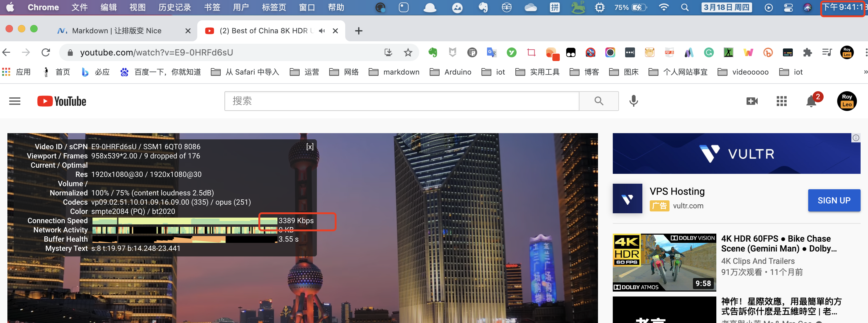Click the input method 拼 icon
This screenshot has width=868, height=323.
555,7
